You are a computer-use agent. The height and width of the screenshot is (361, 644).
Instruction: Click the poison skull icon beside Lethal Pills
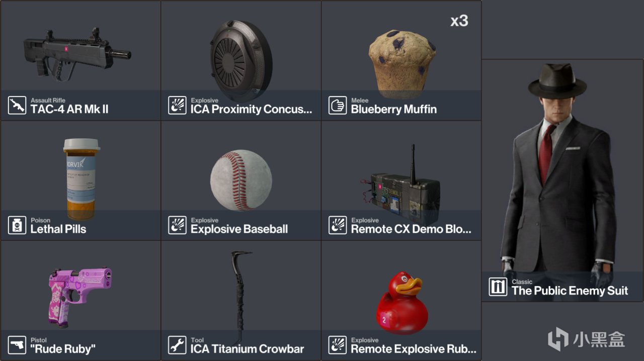coord(17,225)
